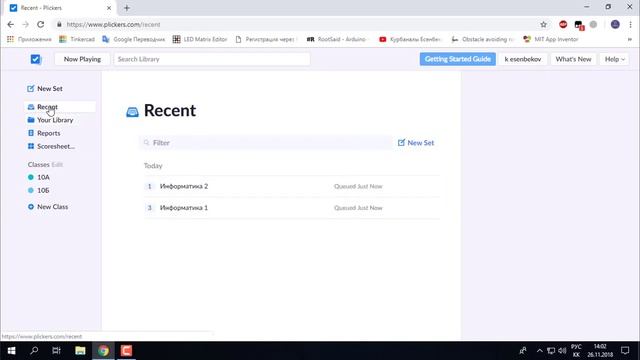
Task: Click Edit next to Classes
Action: click(57, 164)
